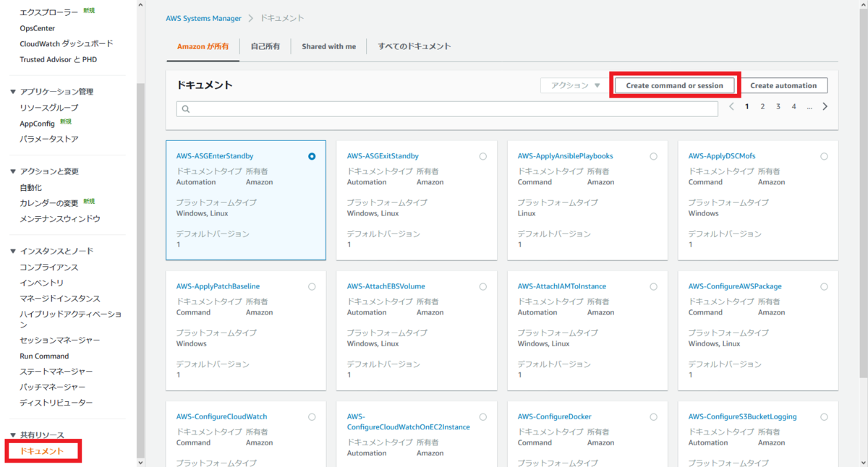Click Create command or session button
Screen dimensions: 868x467
click(674, 85)
